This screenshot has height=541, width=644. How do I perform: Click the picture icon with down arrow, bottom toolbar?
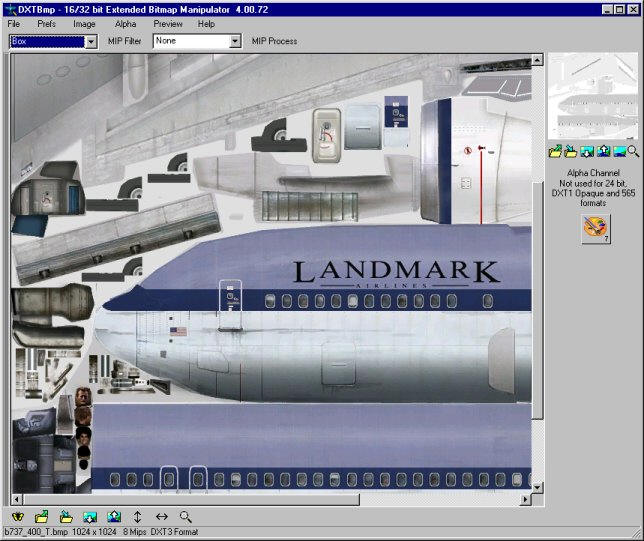90,517
